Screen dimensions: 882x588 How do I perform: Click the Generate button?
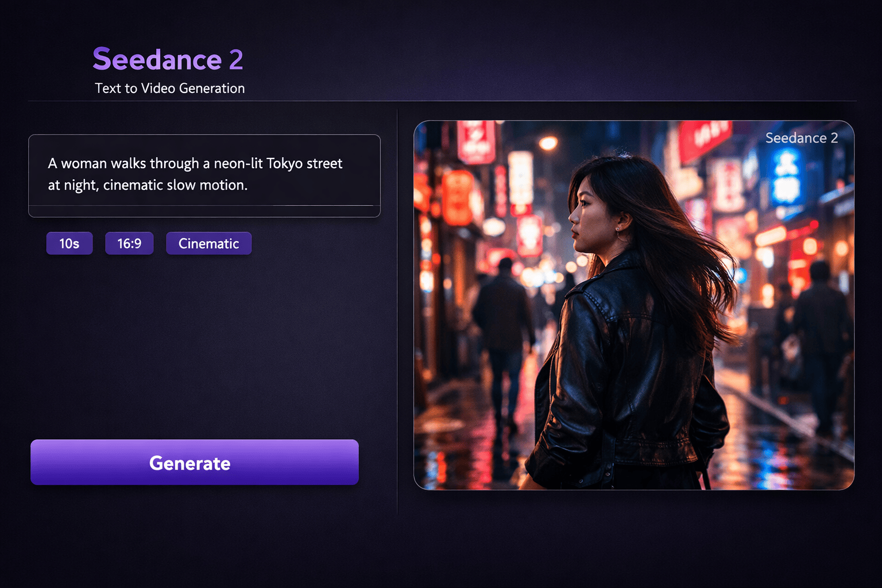(194, 462)
